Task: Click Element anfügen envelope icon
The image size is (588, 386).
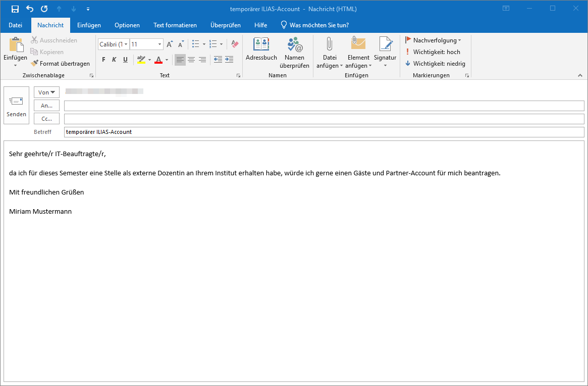Action: pos(358,44)
